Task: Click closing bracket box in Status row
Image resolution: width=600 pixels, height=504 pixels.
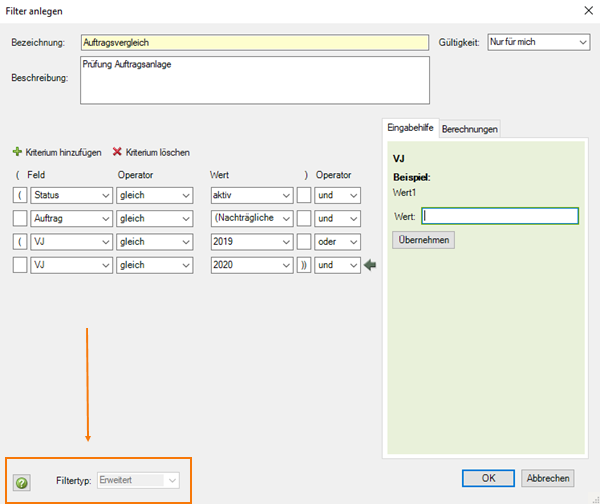Action: (x=304, y=195)
